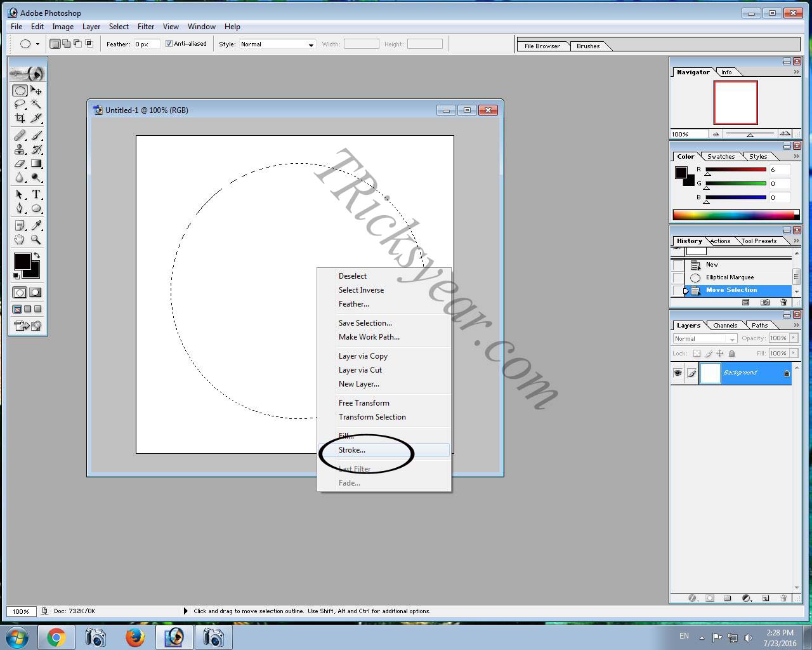
Task: Hide the Background layer visibility
Action: pos(678,373)
